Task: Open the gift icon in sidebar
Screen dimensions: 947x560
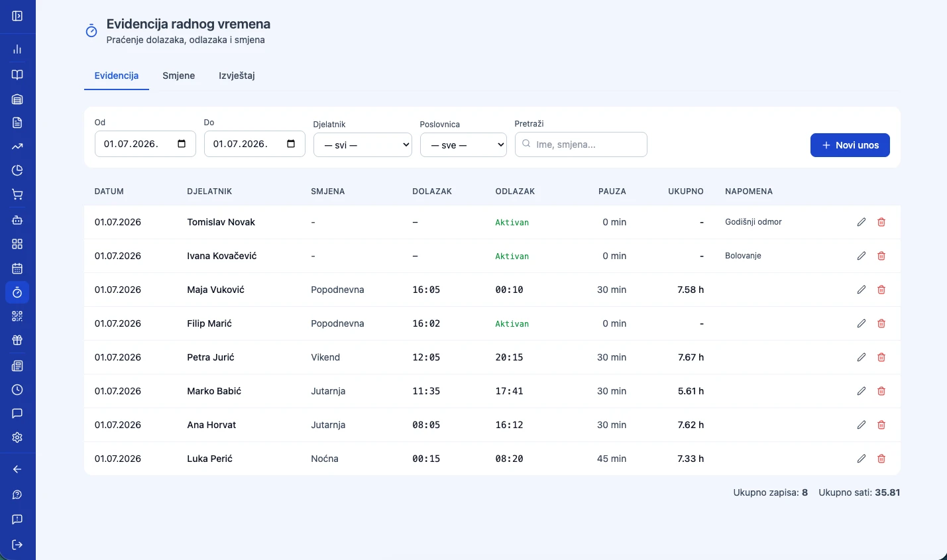Action: tap(17, 341)
